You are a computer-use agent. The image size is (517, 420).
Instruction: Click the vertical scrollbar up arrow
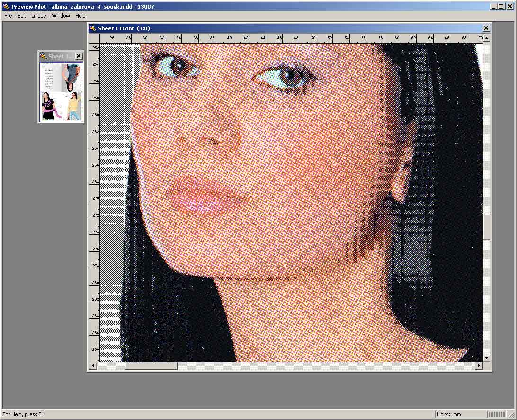coord(486,38)
